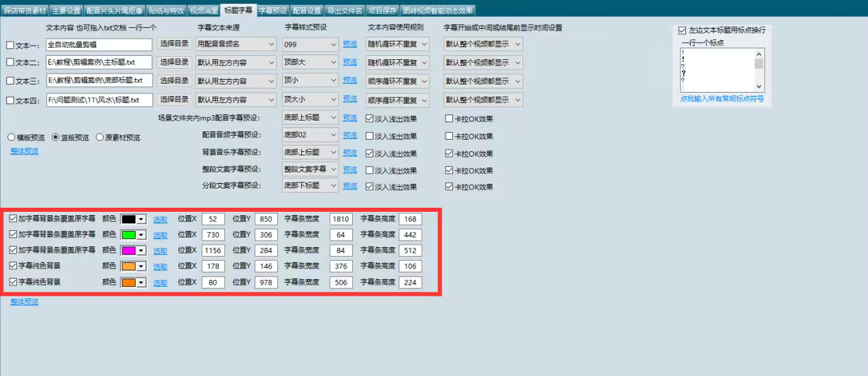Screen dimensions: 868x376
Task: Click 选择目录 button for 文本四
Action: [174, 99]
